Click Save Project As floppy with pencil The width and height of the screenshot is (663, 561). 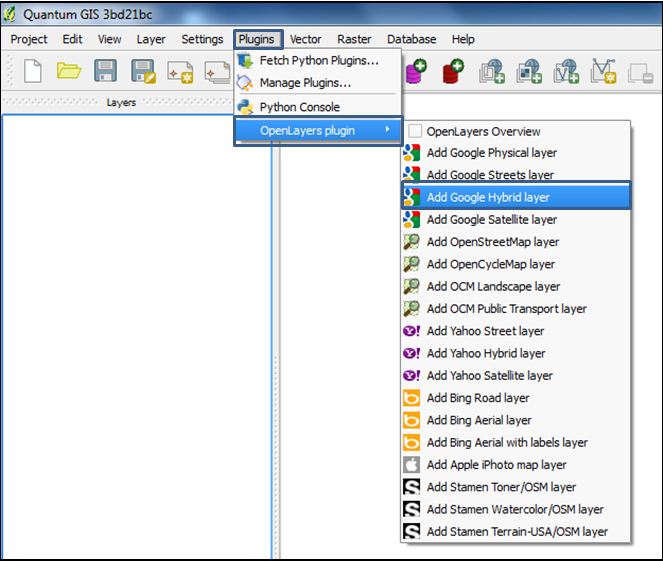pos(143,71)
